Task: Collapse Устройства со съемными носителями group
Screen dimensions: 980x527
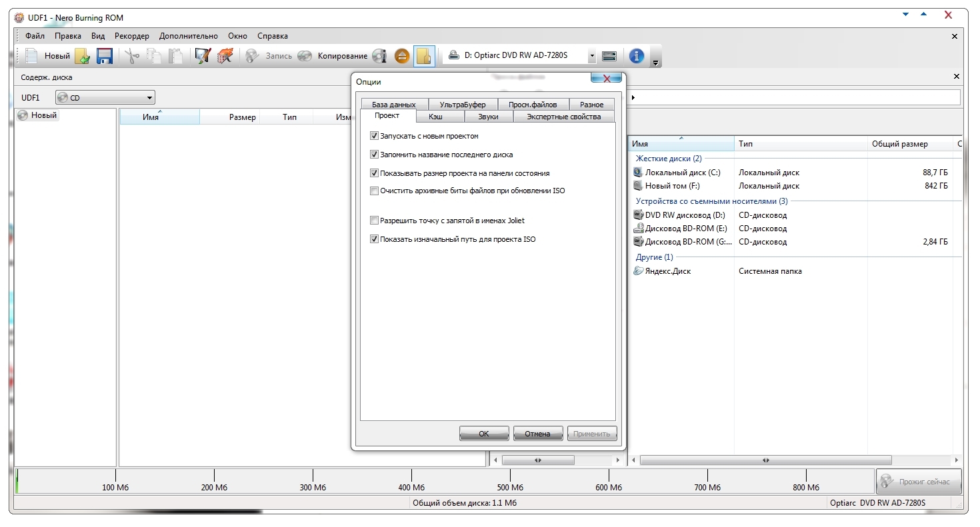Action: click(x=711, y=201)
